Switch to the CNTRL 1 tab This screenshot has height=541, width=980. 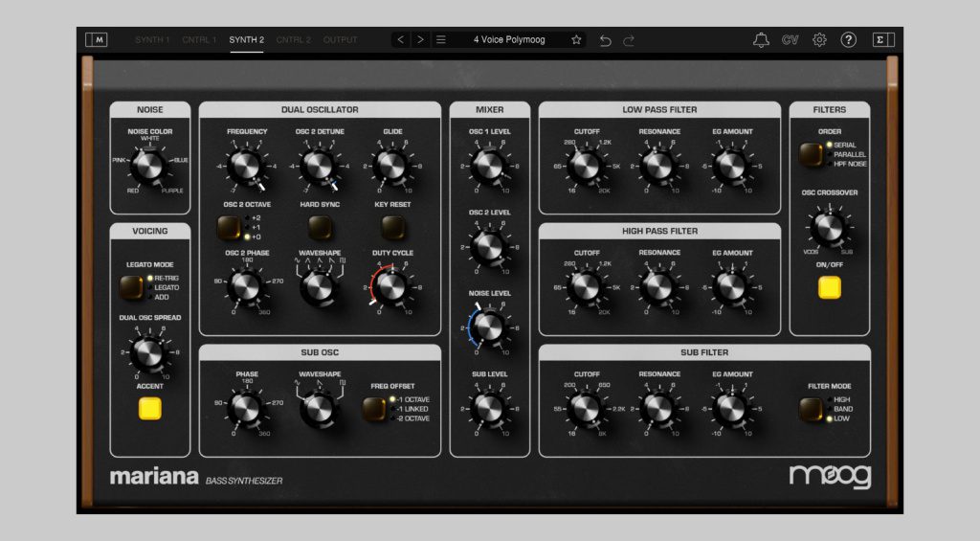tap(199, 40)
